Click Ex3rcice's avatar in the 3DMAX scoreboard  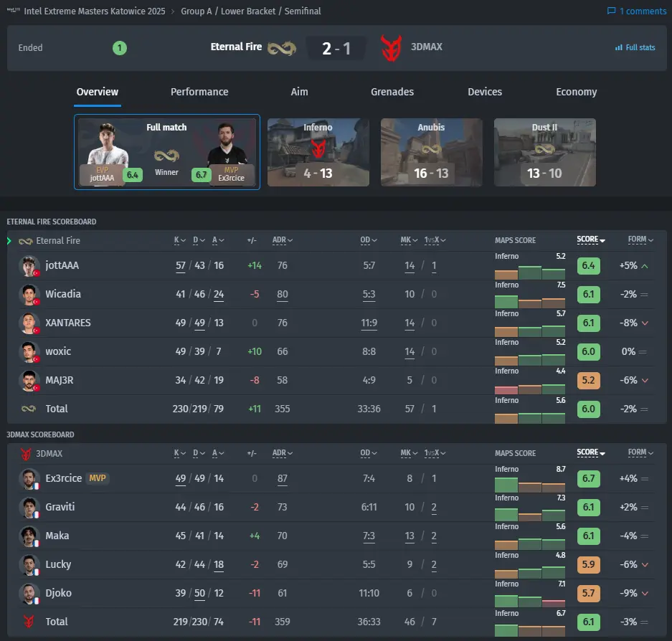(29, 479)
